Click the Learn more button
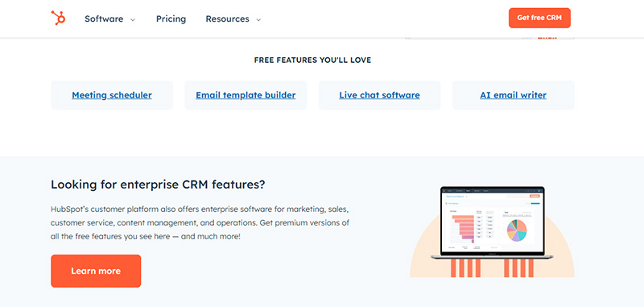Screen dimensions: 644x307 [x=96, y=271]
